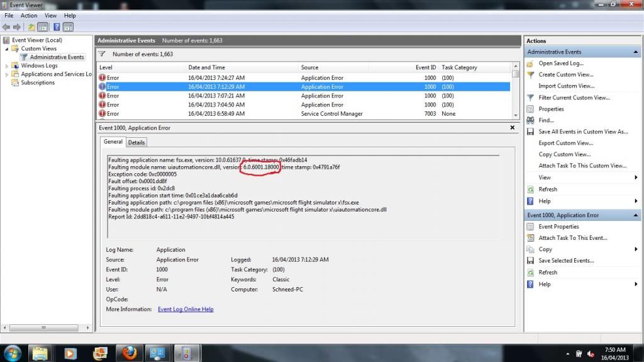The height and width of the screenshot is (362, 644).
Task: Sort events by Date and Time column
Action: tap(206, 67)
